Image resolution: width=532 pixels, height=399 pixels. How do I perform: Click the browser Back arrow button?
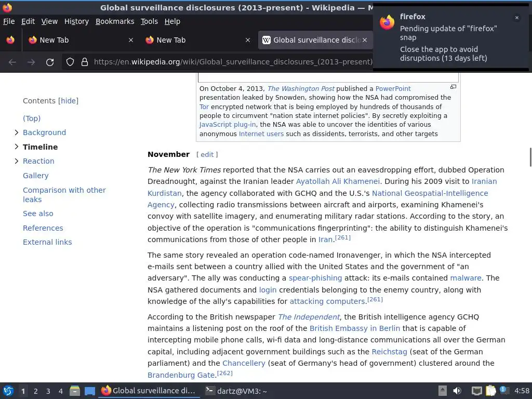12,62
